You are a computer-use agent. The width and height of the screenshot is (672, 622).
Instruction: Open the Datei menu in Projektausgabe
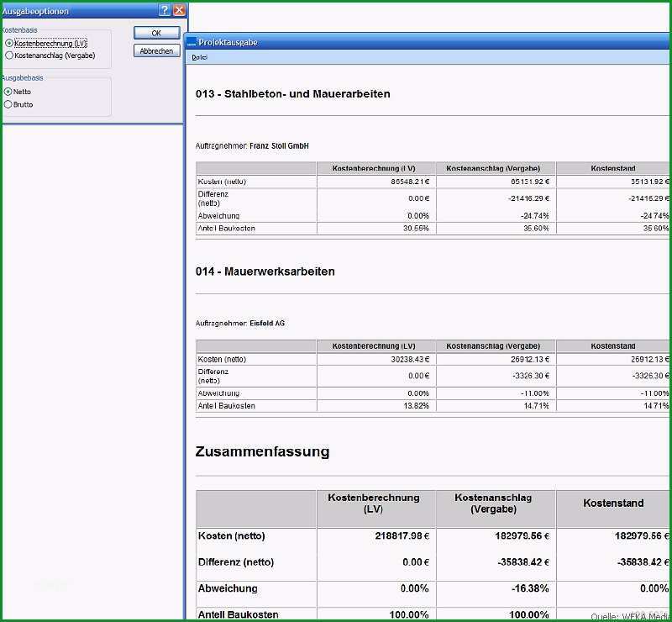pyautogui.click(x=199, y=57)
